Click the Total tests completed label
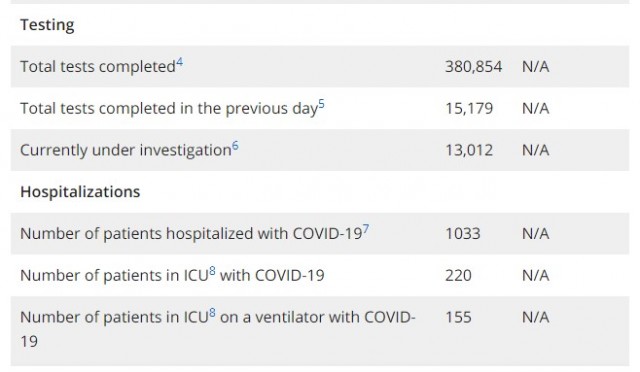Image resolution: width=640 pixels, height=372 pixels. pos(98,67)
